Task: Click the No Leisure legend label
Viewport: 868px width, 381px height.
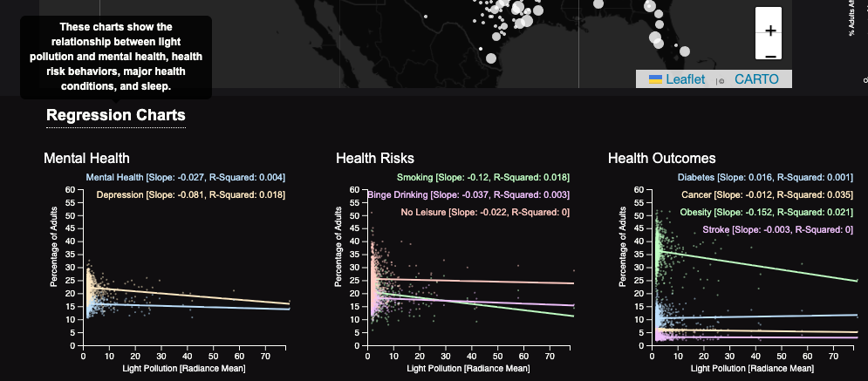Action: click(x=485, y=212)
